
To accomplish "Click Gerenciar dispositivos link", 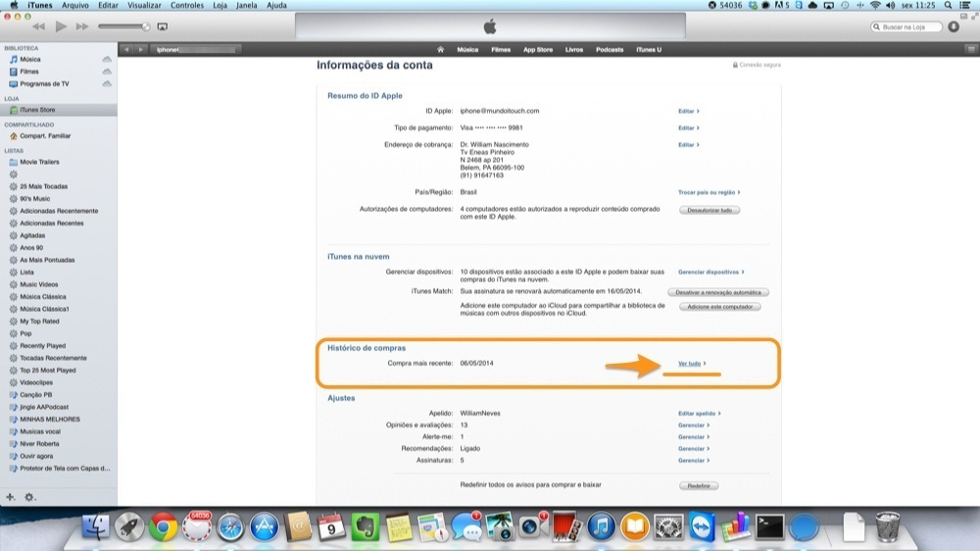I will point(710,272).
